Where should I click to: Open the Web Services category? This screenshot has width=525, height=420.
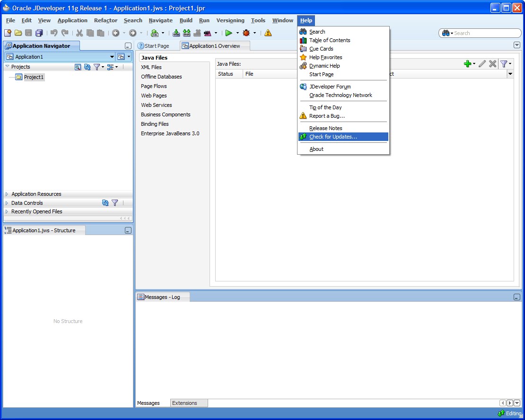pyautogui.click(x=157, y=105)
